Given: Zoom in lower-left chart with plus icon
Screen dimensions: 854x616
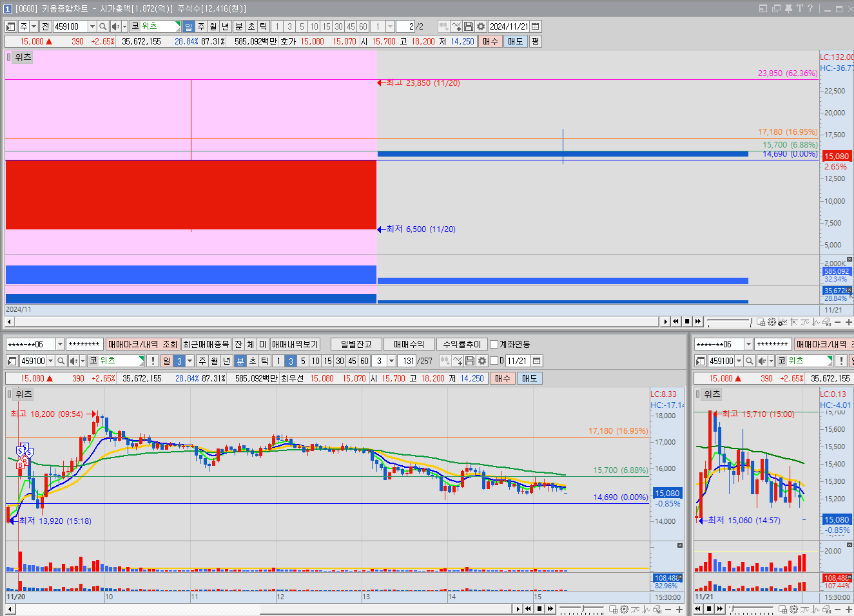Looking at the screenshot, I should pos(679,609).
